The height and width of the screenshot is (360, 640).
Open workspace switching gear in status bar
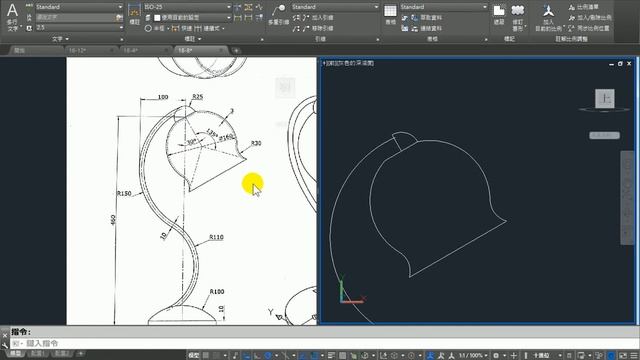[x=496, y=355]
